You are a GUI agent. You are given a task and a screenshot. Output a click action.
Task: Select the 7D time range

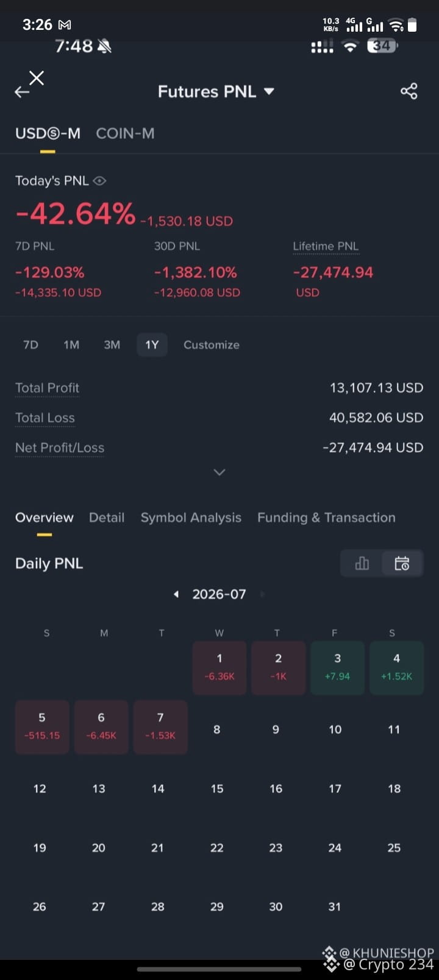pos(30,345)
